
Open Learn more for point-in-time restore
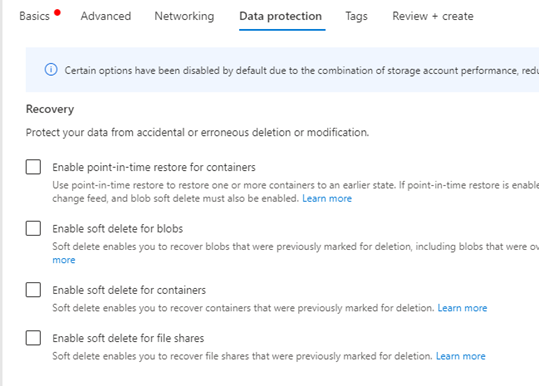(x=327, y=198)
